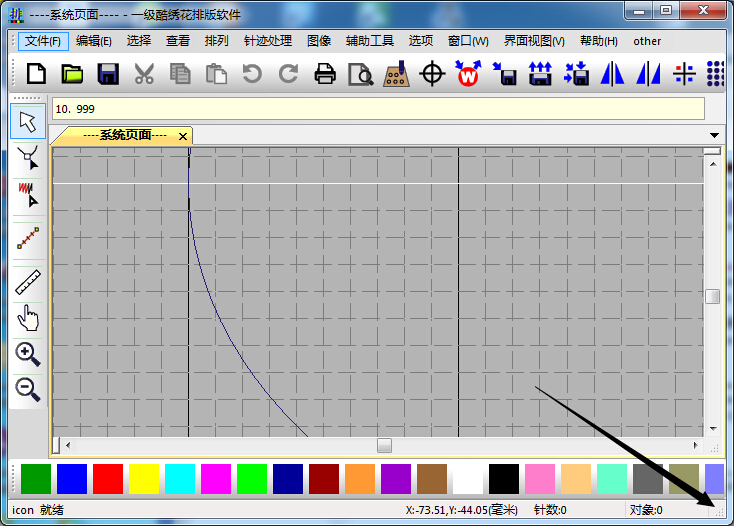
Task: Open the 排列 menu
Action: [x=216, y=41]
